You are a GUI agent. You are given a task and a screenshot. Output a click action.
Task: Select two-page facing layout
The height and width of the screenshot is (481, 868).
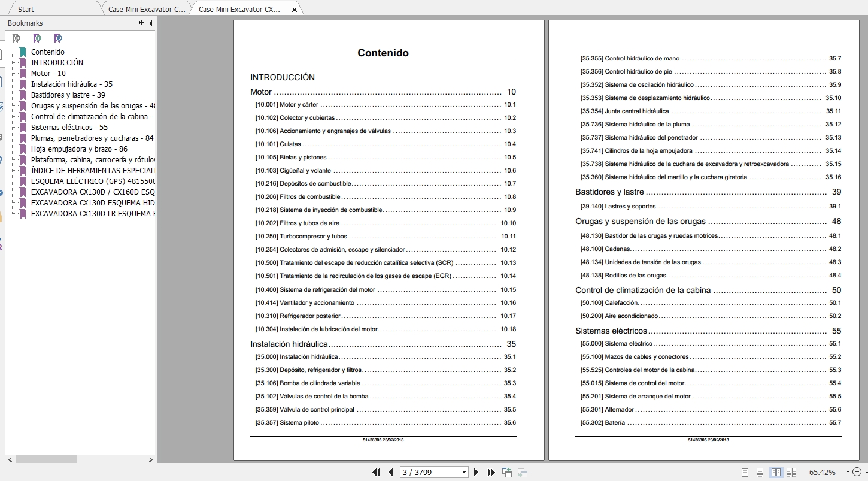[776, 472]
